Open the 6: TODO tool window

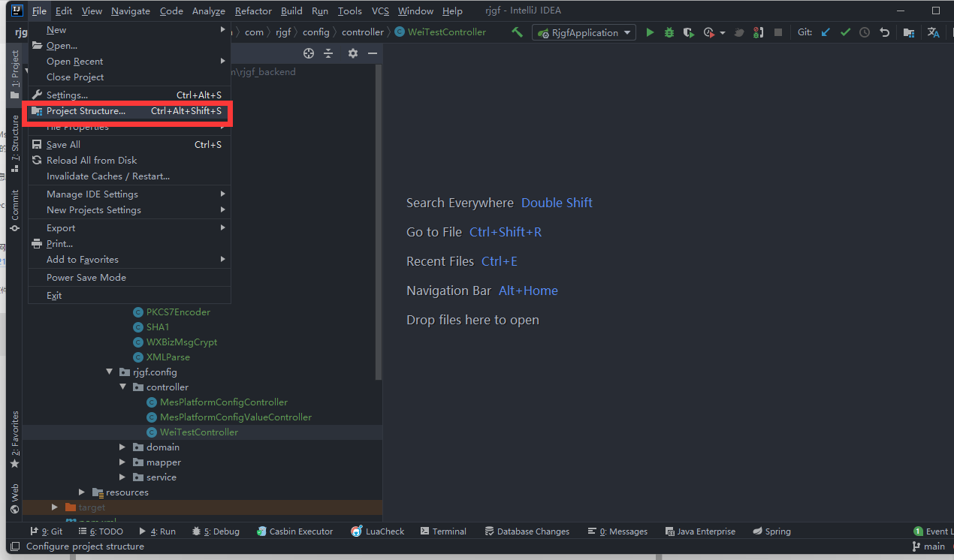coord(101,531)
